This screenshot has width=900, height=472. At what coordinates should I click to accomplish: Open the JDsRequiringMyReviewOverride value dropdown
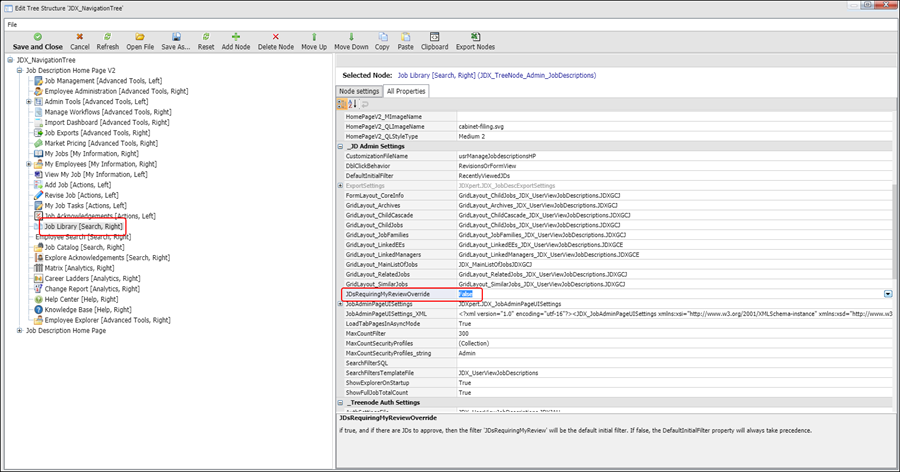(x=888, y=294)
